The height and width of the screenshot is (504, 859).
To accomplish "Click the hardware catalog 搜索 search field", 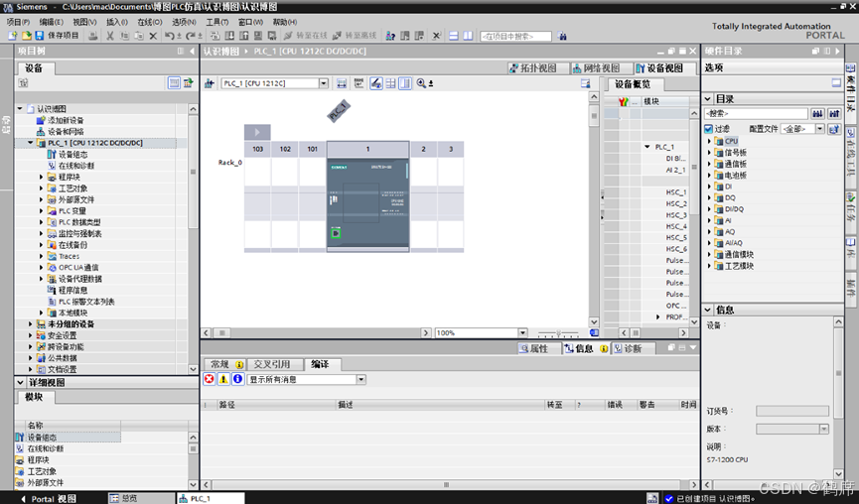I will coord(756,113).
